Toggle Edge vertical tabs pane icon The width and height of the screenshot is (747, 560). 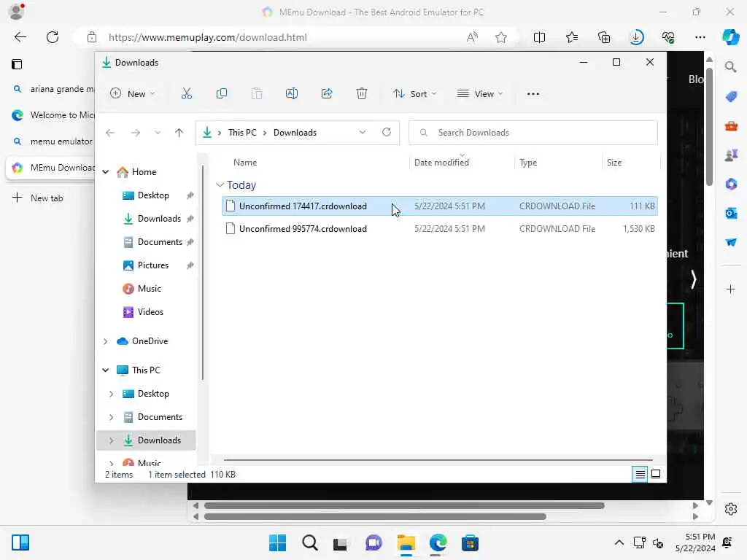(x=18, y=64)
